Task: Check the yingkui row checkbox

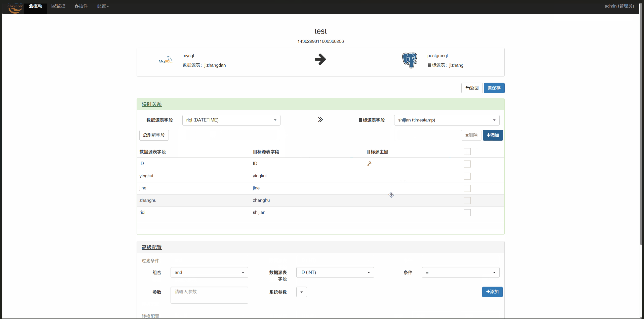Action: pyautogui.click(x=467, y=176)
